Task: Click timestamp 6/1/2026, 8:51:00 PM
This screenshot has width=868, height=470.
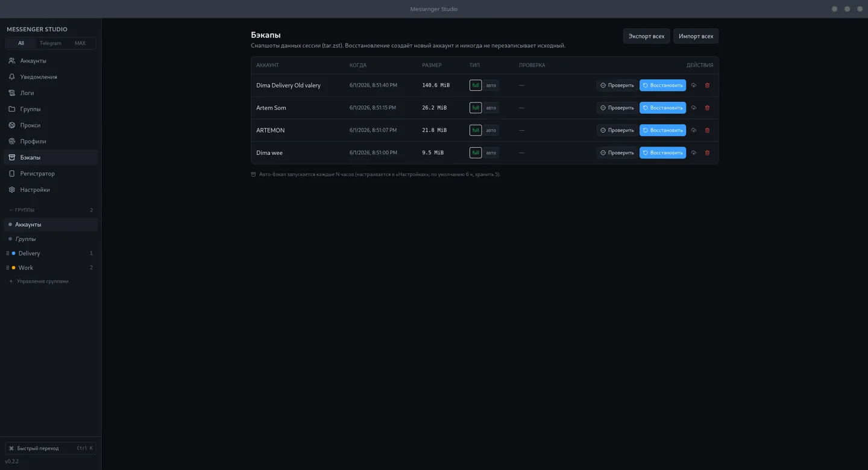Action: [373, 153]
